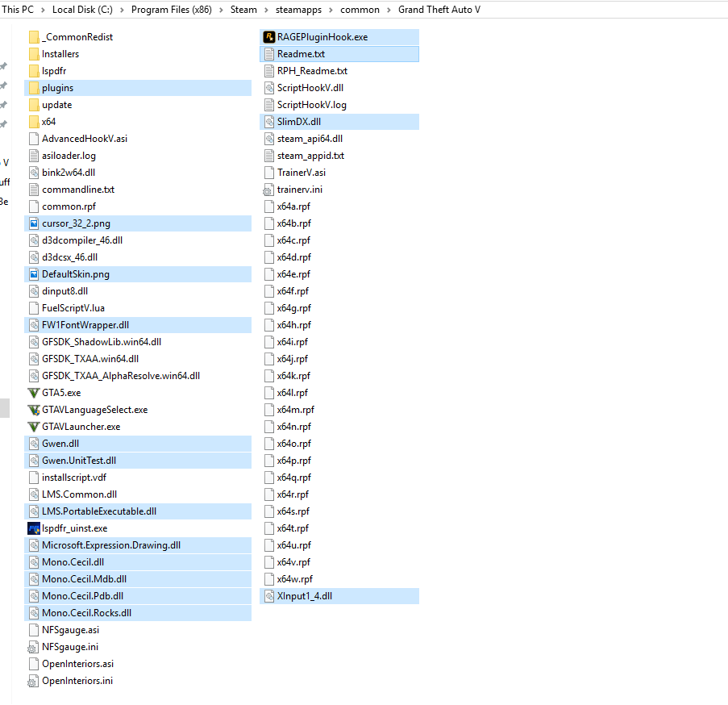This screenshot has width=728, height=705.
Task: Select x64w.rpf file name
Action: point(295,580)
